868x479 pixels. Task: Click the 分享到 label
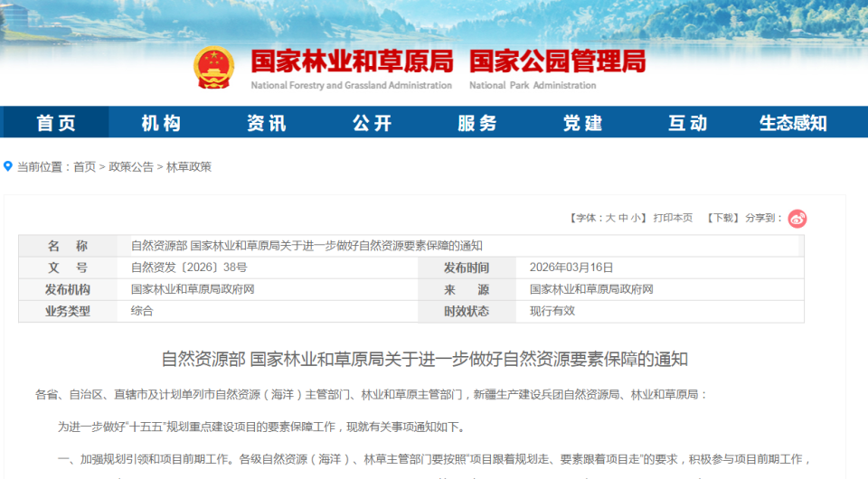click(763, 218)
